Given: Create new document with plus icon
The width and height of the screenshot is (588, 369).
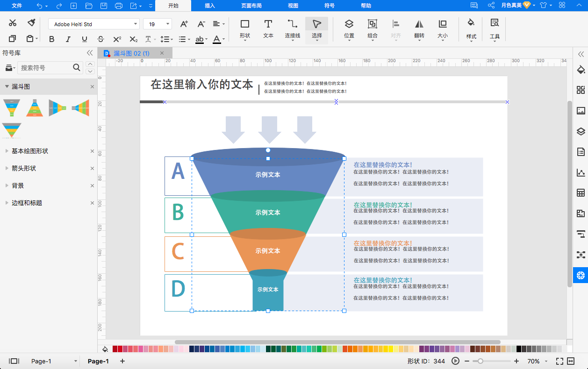Looking at the screenshot, I should click(x=73, y=6).
